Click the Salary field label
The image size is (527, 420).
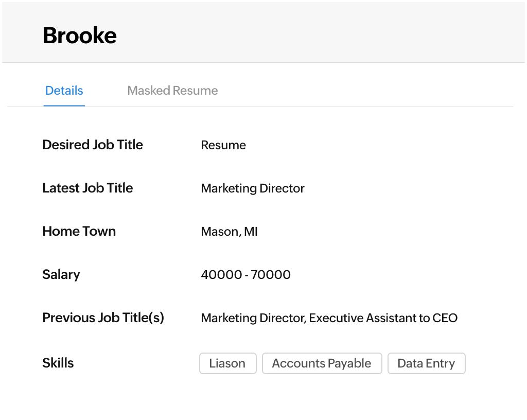(x=61, y=274)
